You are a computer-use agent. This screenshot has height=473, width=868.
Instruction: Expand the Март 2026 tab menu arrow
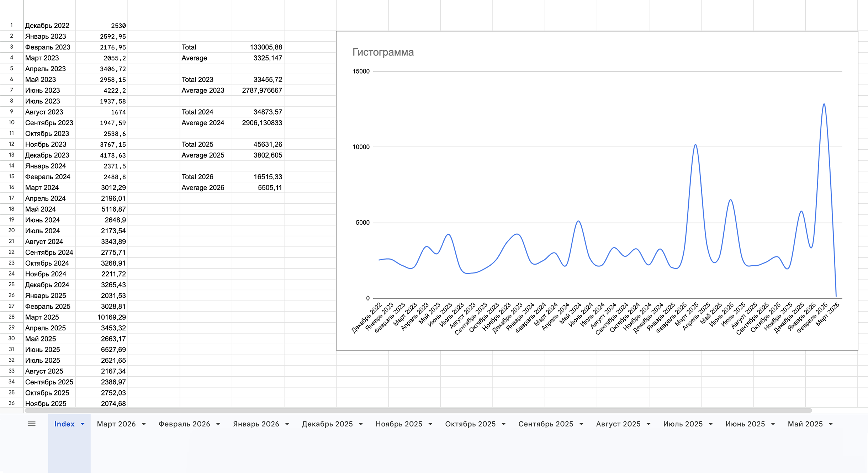[x=144, y=424]
